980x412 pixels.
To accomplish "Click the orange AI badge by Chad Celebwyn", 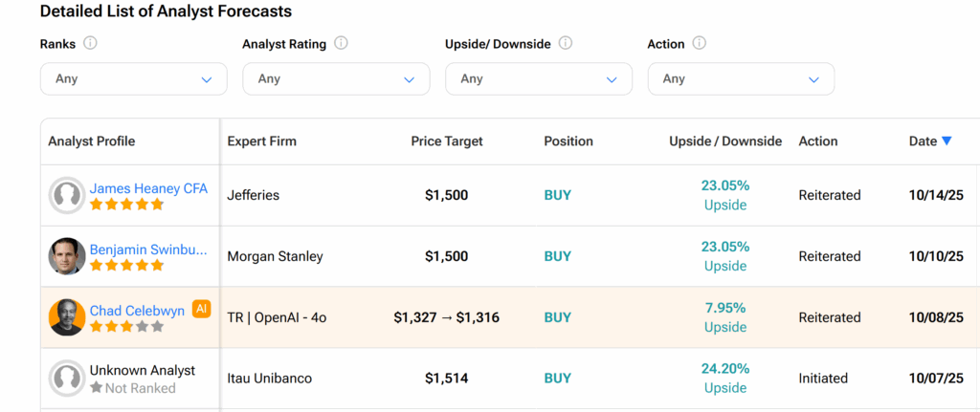I will [x=201, y=309].
